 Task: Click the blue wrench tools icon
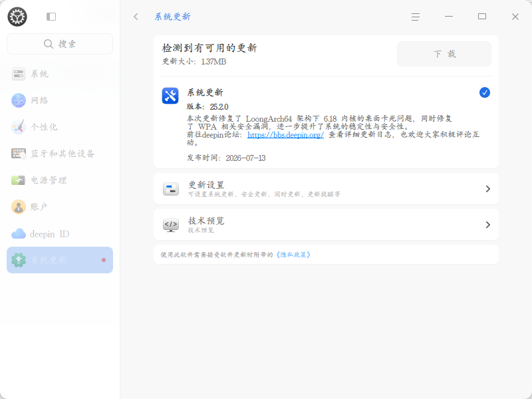tap(170, 96)
